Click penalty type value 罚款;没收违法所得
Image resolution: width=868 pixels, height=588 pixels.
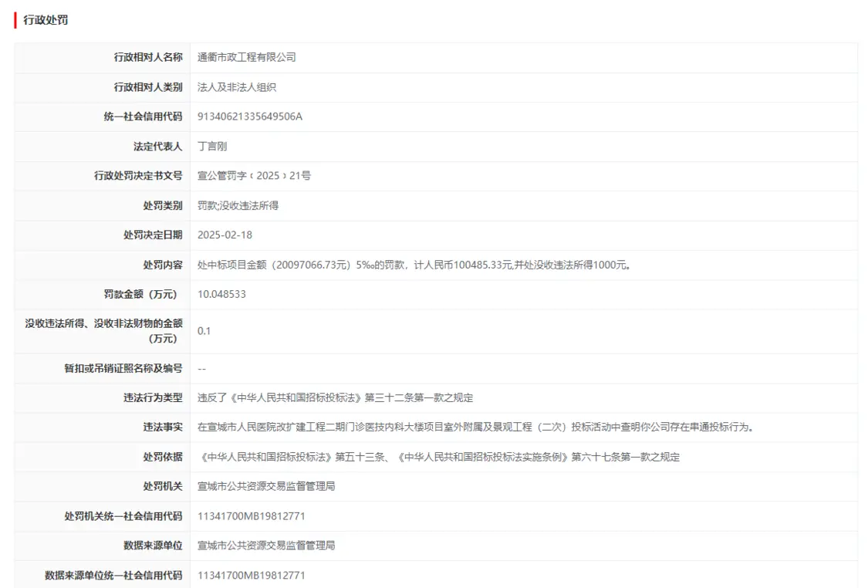[x=238, y=205]
